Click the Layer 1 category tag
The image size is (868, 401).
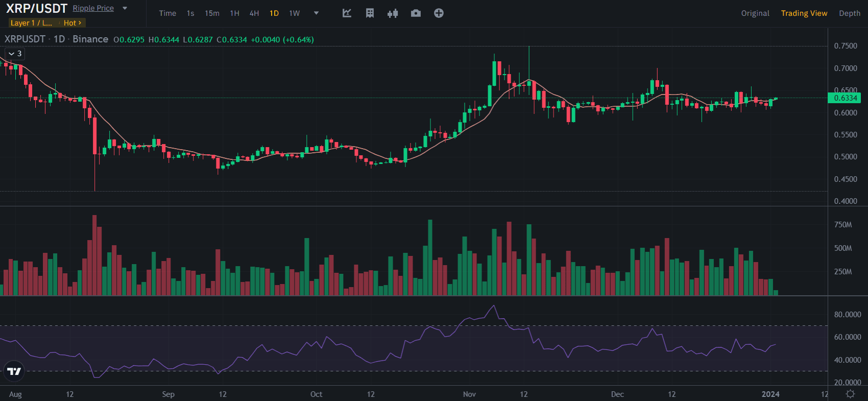coord(31,23)
